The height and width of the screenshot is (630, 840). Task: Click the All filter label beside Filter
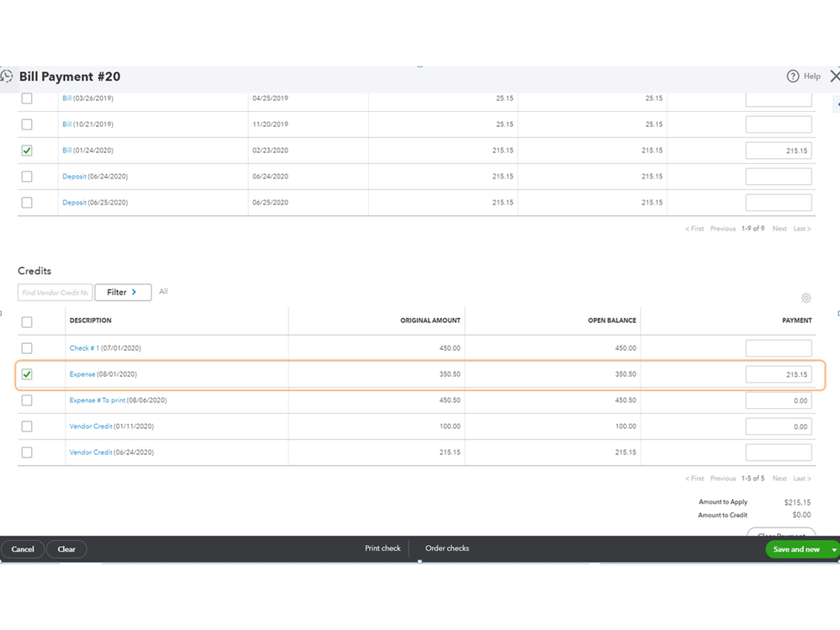[x=163, y=291]
